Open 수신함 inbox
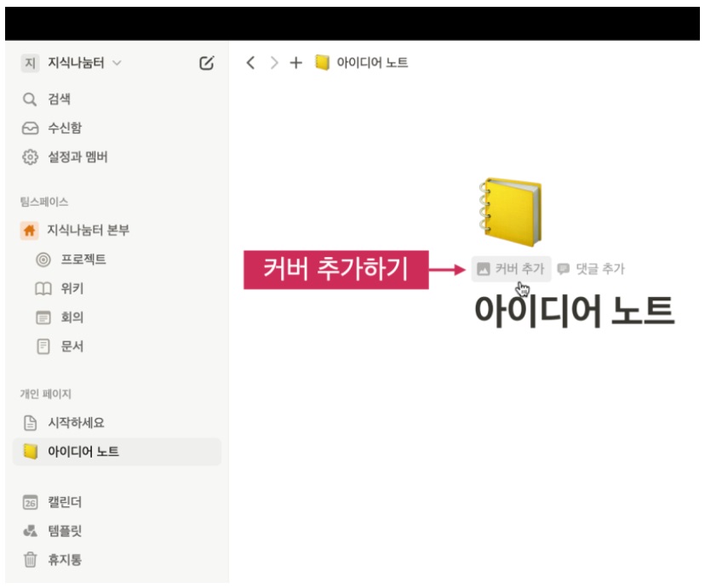Image resolution: width=705 pixels, height=588 pixels. coord(65,128)
